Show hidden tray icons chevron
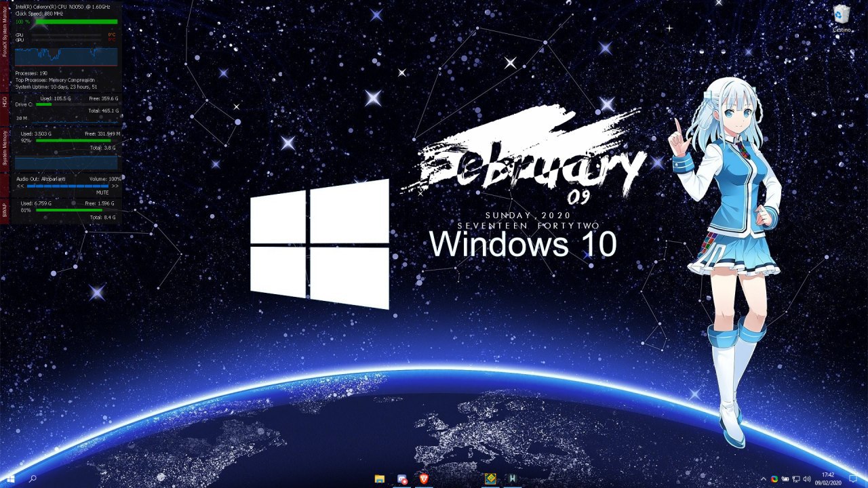This screenshot has width=868, height=488. [764, 479]
